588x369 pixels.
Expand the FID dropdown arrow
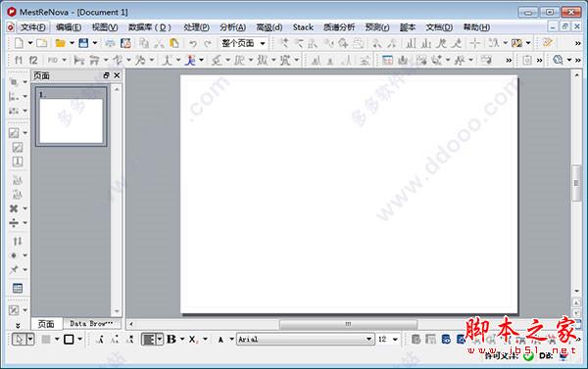tap(64, 60)
